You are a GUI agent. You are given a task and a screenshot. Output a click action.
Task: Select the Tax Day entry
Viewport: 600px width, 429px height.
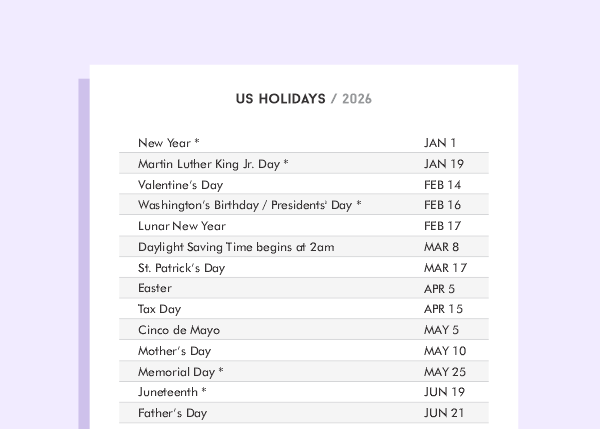tap(160, 309)
